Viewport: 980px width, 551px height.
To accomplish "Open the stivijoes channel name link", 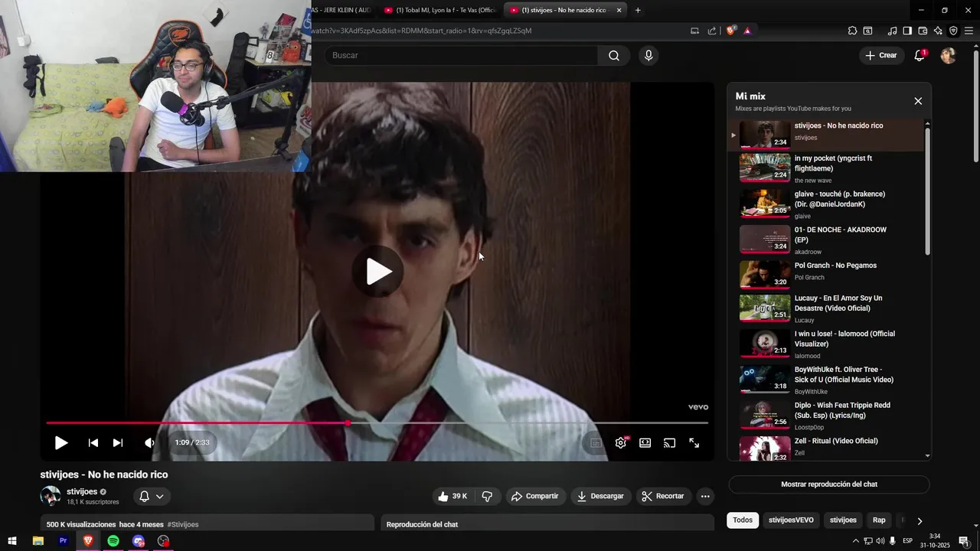I will 82,492.
